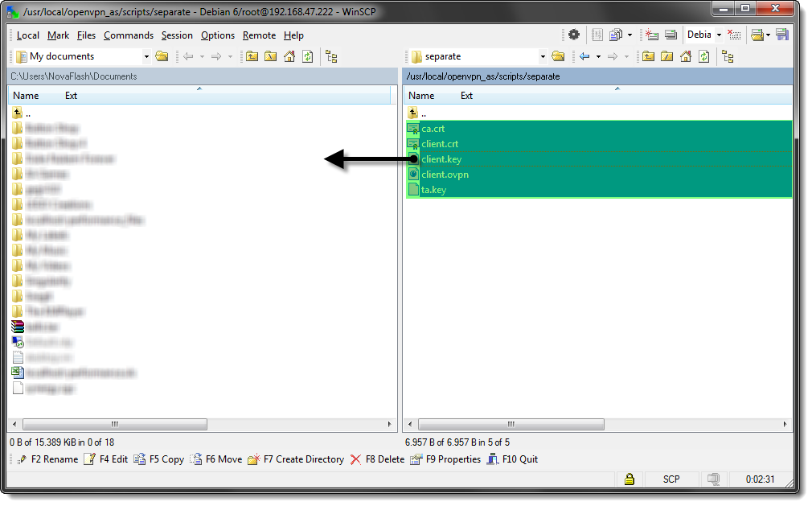Click the remote home directory icon
The image size is (812, 506).
pyautogui.click(x=686, y=56)
